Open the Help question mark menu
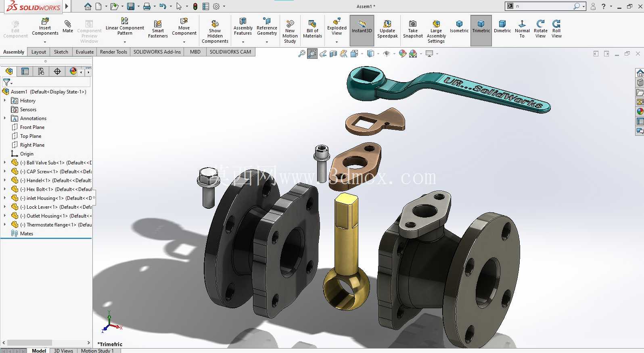Image resolution: width=644 pixels, height=353 pixels. [x=604, y=6]
